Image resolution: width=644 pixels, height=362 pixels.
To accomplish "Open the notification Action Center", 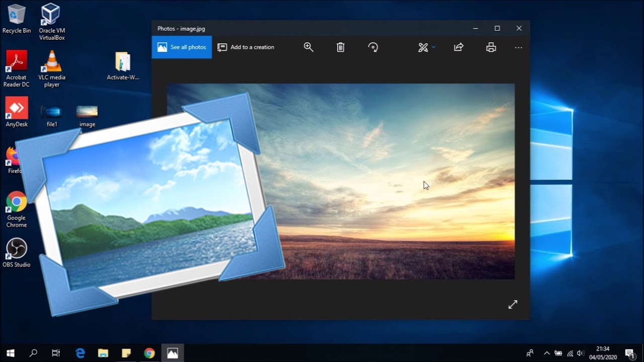I will 629,353.
